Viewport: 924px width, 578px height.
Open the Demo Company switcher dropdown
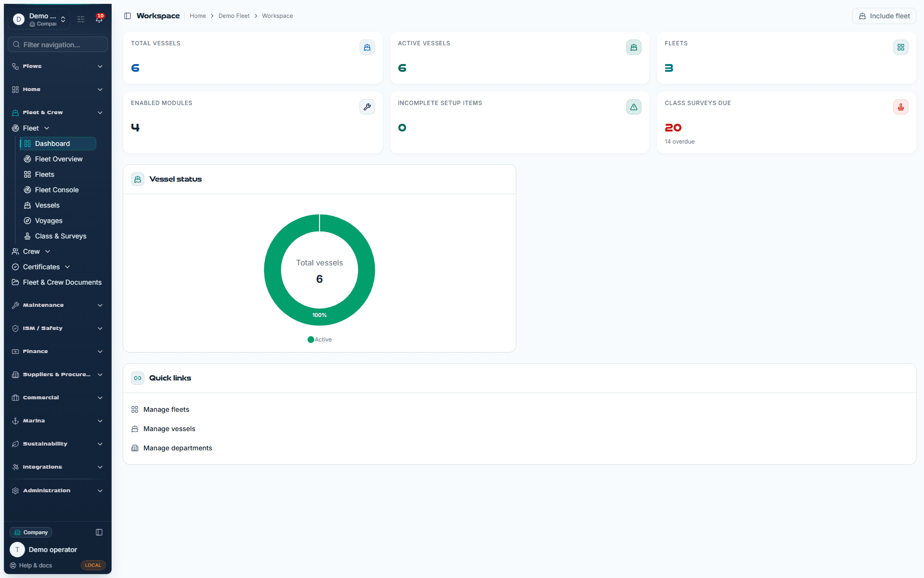pyautogui.click(x=39, y=19)
